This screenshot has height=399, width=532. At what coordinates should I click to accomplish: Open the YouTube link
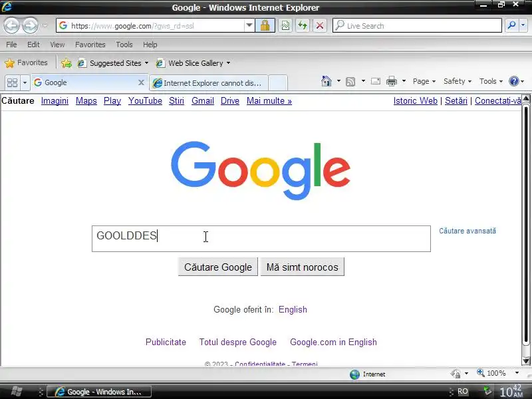145,101
